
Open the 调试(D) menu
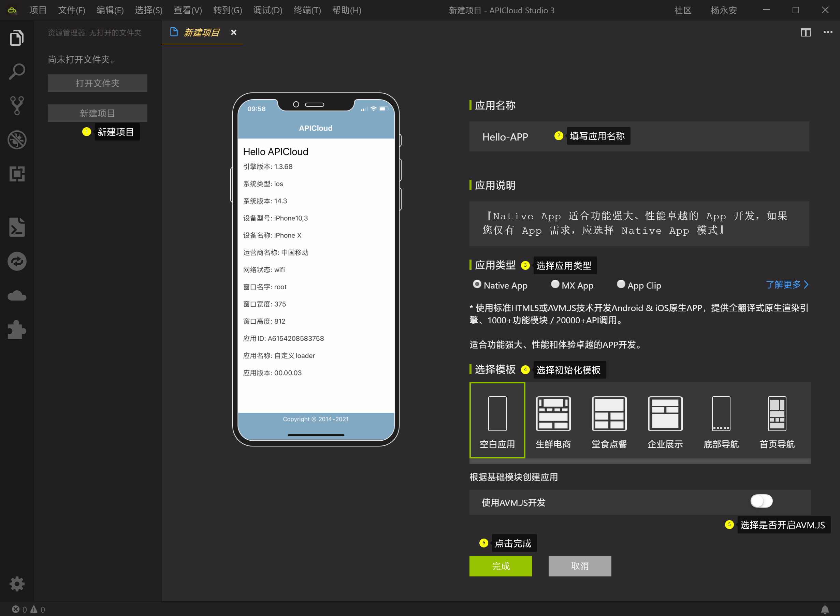(x=267, y=10)
